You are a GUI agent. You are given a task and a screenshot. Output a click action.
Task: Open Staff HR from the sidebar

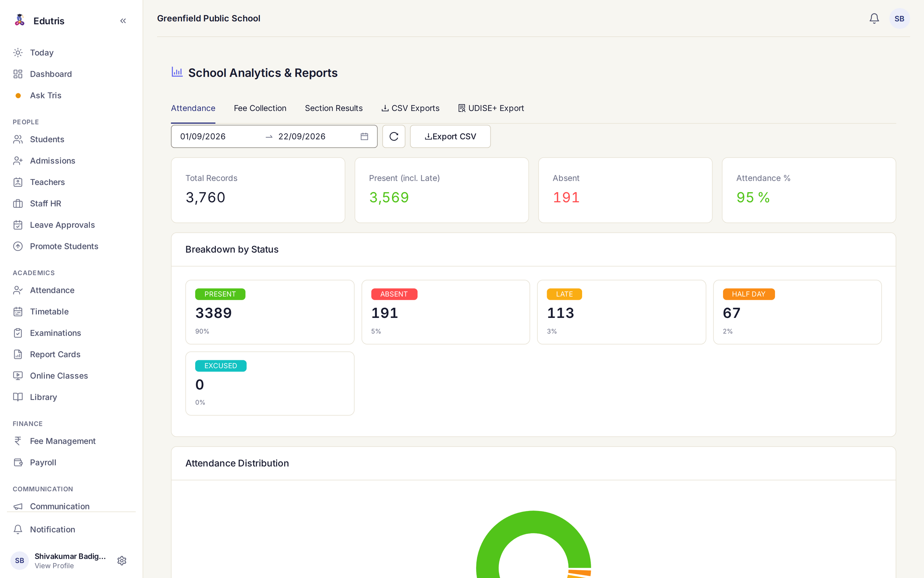[71, 203]
